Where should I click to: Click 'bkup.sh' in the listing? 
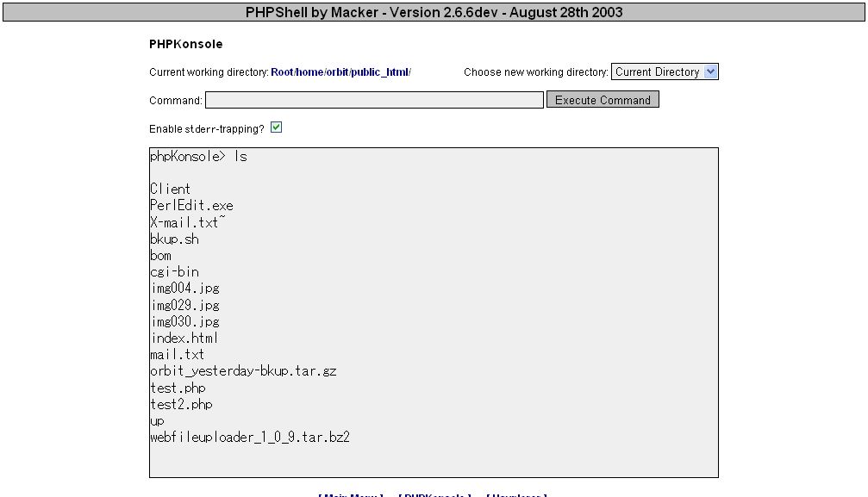pyautogui.click(x=174, y=239)
